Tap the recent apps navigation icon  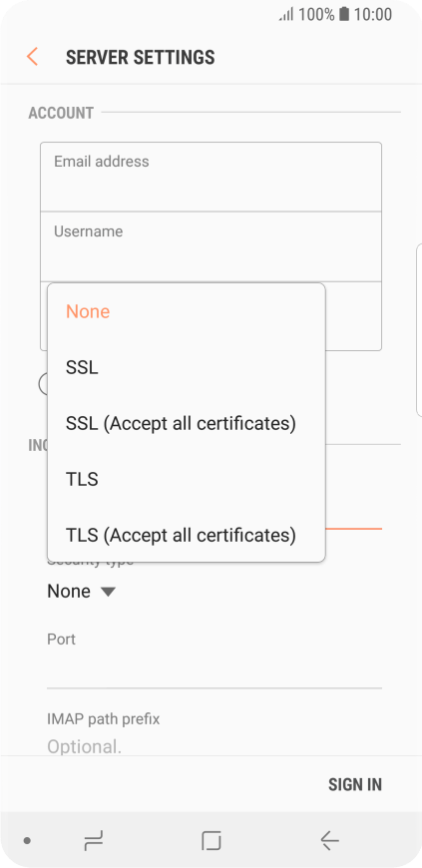point(93,841)
